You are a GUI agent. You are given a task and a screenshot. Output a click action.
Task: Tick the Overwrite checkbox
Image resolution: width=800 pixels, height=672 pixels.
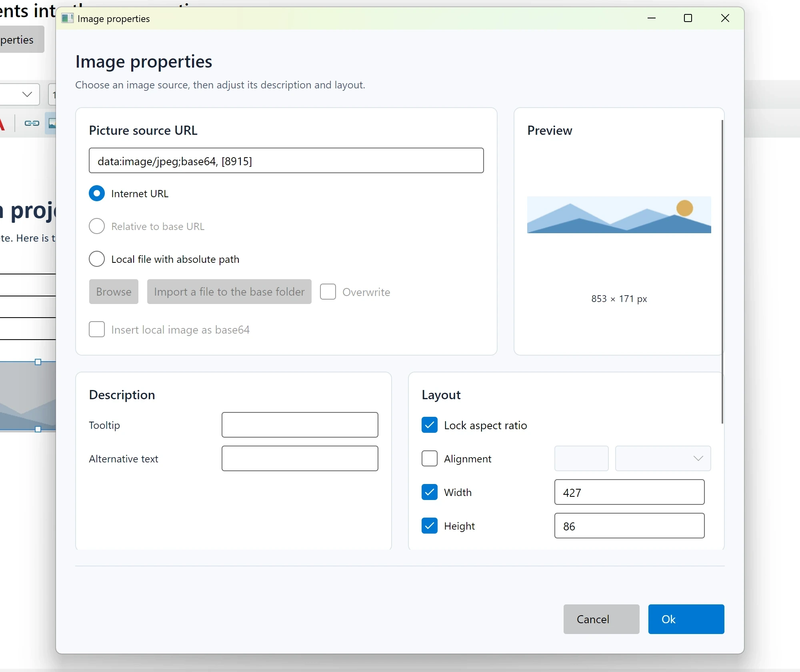[x=328, y=292]
